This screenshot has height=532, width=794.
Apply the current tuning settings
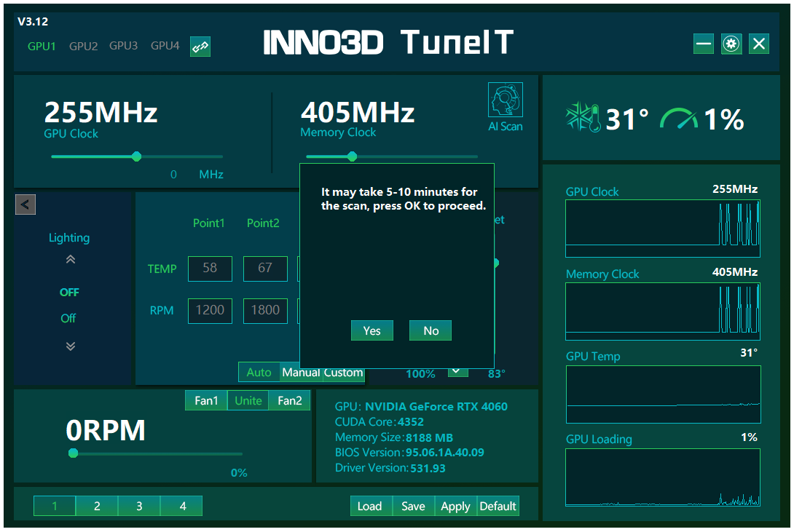tap(456, 507)
